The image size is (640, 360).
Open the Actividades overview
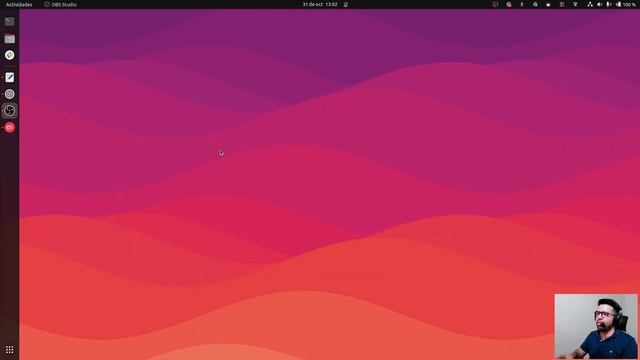pyautogui.click(x=19, y=4)
